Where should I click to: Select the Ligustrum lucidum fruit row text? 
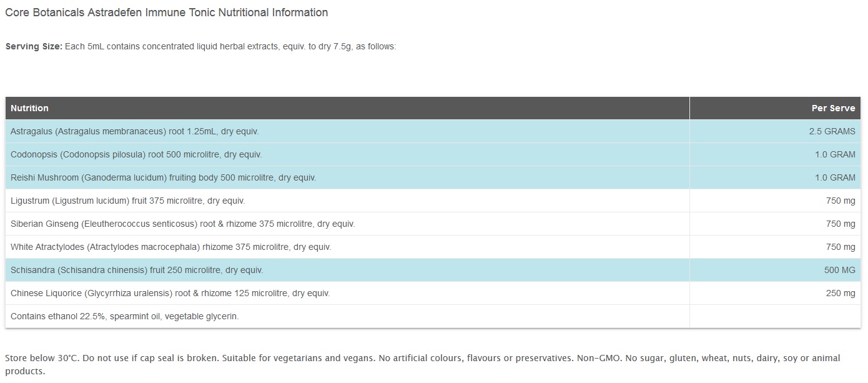[128, 201]
